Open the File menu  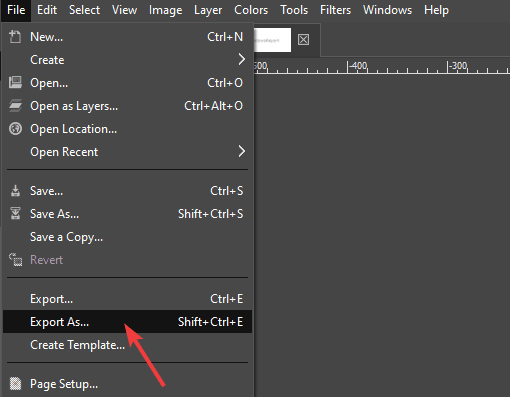click(16, 10)
